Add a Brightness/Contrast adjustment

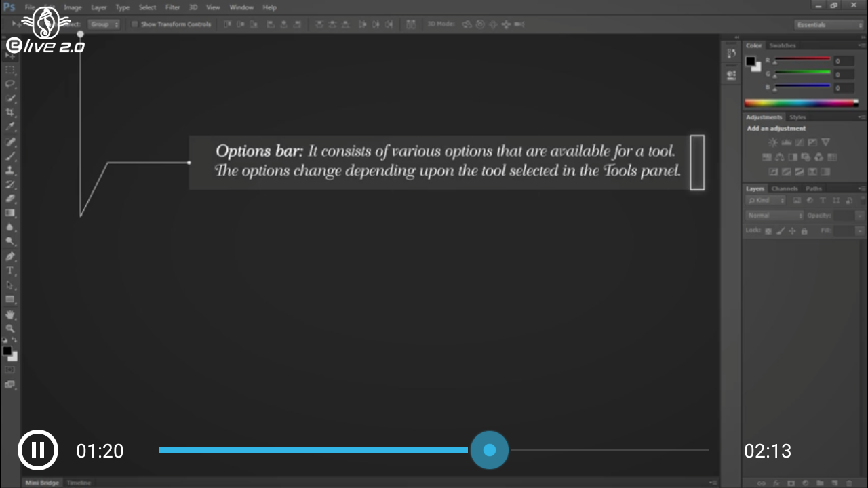pos(773,142)
